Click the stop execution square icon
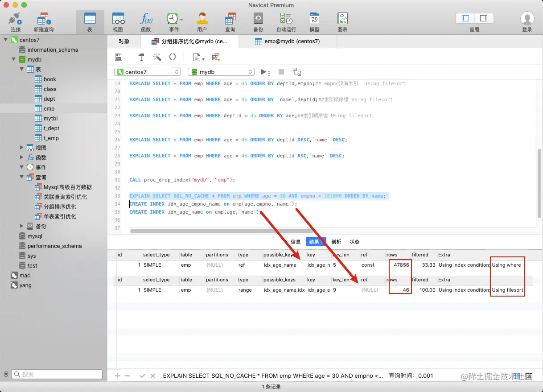This screenshot has width=543, height=392. tap(281, 72)
